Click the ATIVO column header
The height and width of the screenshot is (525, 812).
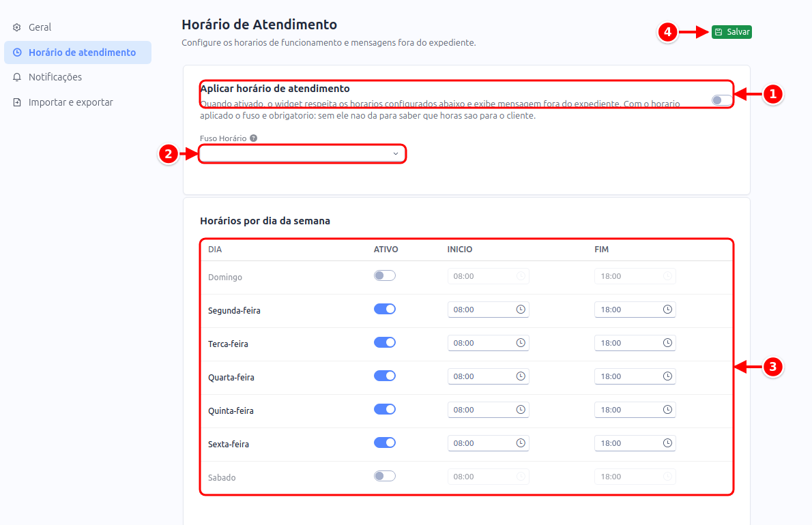386,250
